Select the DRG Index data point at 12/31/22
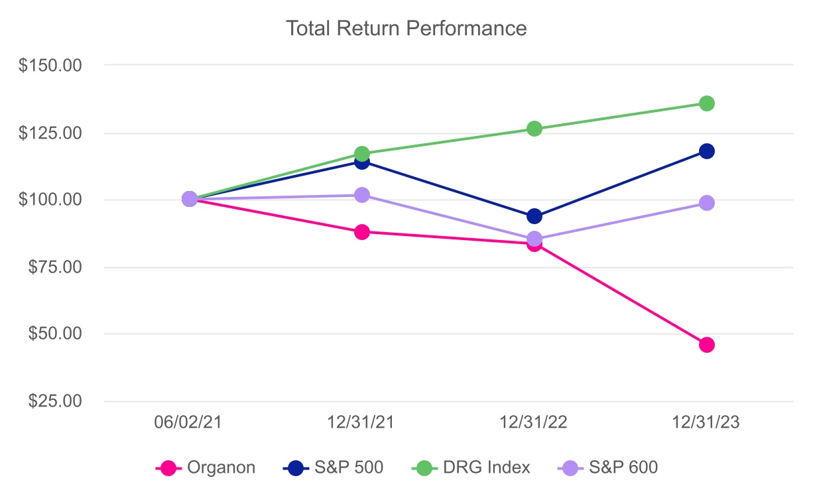 534,129
